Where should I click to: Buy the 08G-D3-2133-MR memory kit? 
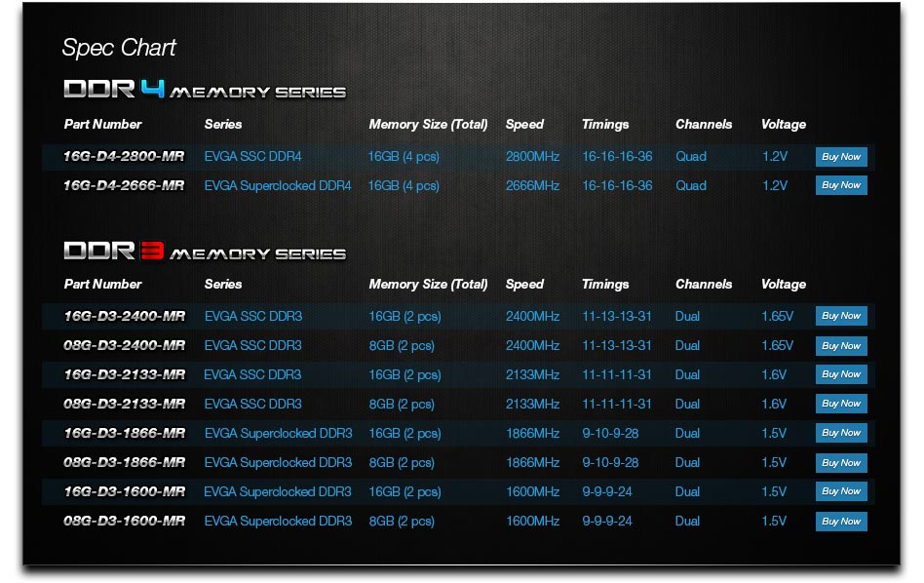tap(840, 404)
